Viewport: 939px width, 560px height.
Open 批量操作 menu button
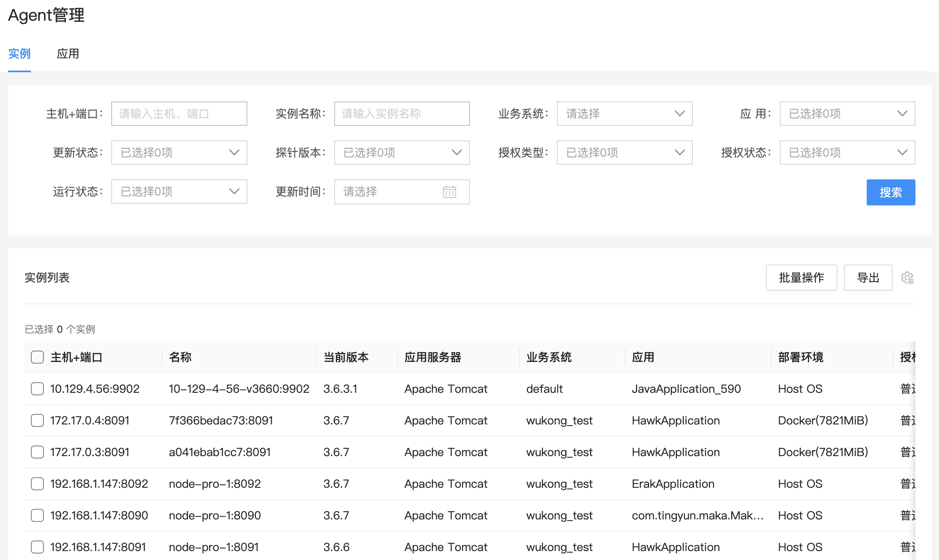tap(801, 278)
